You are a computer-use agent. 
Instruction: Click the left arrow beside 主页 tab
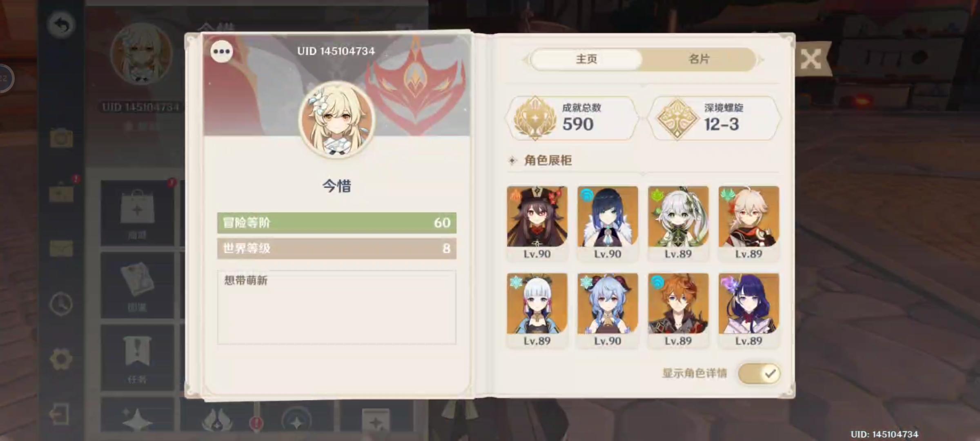click(x=526, y=60)
